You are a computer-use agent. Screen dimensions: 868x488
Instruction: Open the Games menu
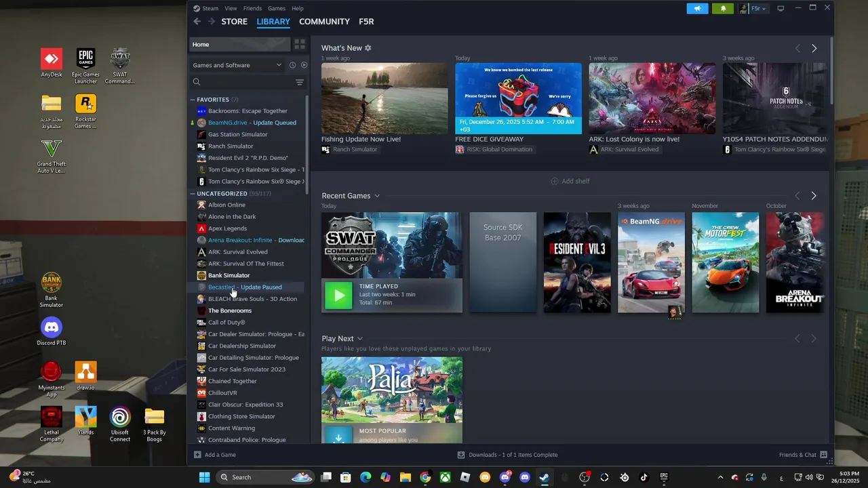(x=277, y=8)
